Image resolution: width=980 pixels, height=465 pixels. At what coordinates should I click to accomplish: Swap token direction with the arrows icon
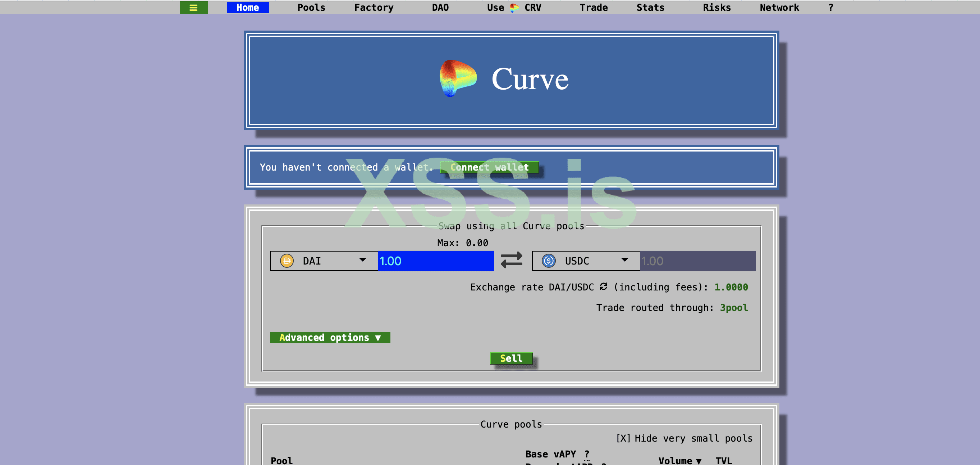(511, 261)
